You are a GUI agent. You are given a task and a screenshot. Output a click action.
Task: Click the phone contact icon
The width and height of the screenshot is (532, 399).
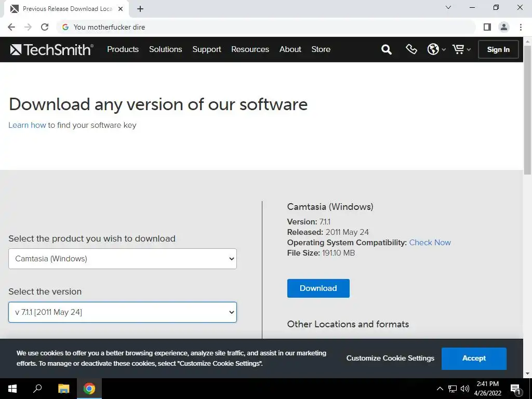pyautogui.click(x=411, y=49)
